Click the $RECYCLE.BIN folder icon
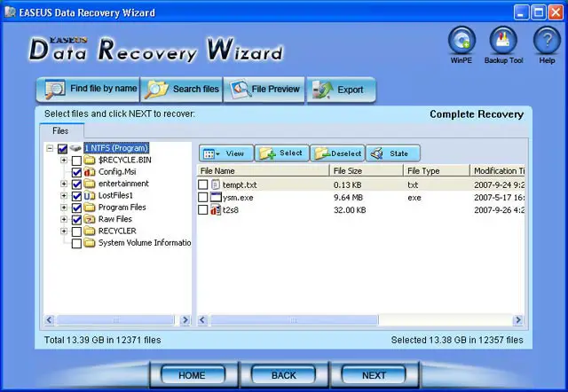 coord(89,160)
